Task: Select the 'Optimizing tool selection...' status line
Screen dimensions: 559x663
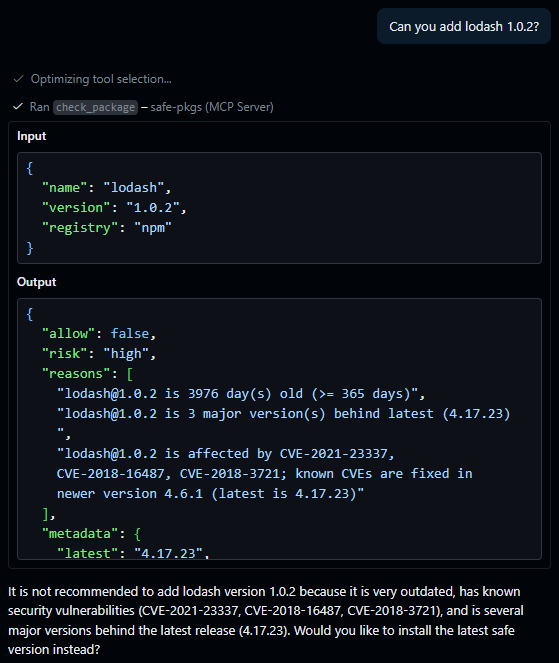Action: [x=101, y=79]
